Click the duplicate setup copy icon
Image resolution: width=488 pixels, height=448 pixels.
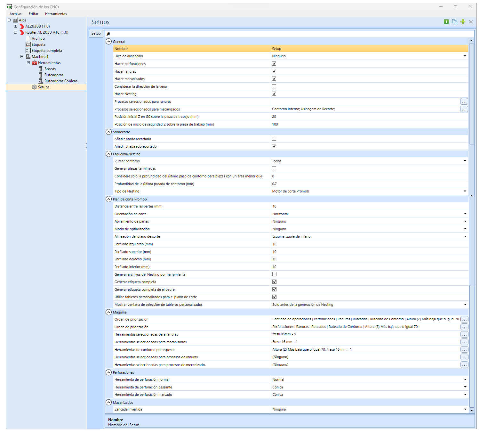point(454,22)
